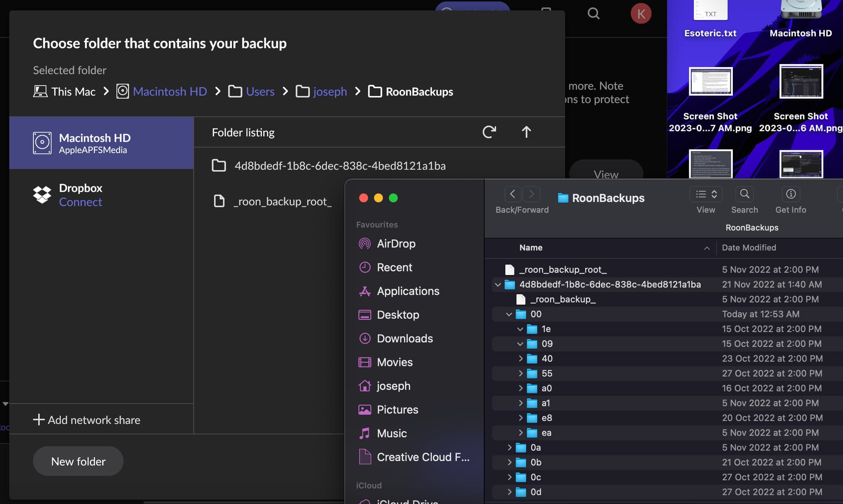The width and height of the screenshot is (843, 504).
Task: Click the New folder button
Action: point(78,461)
